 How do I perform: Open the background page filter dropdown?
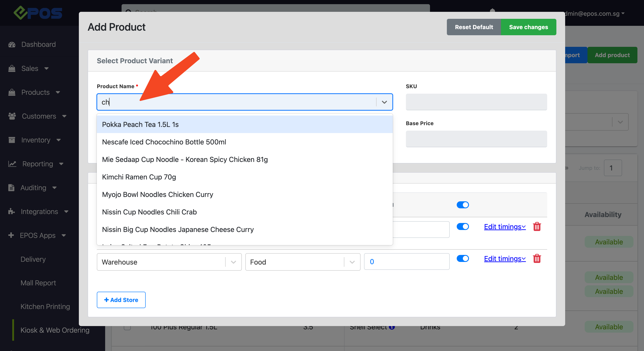(x=621, y=122)
